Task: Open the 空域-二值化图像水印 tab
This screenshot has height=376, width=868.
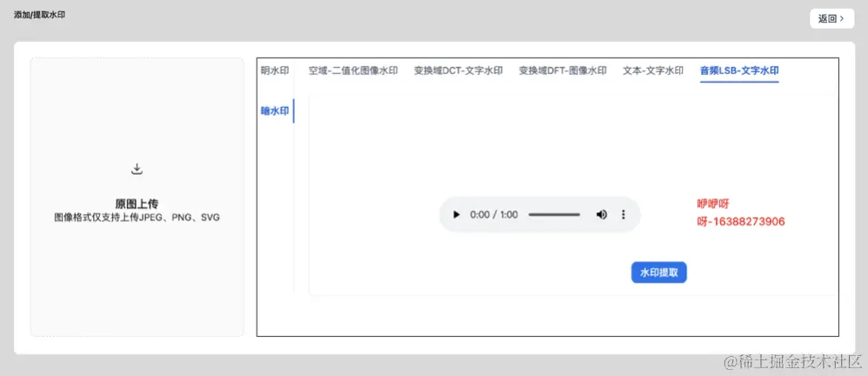Action: click(x=353, y=70)
